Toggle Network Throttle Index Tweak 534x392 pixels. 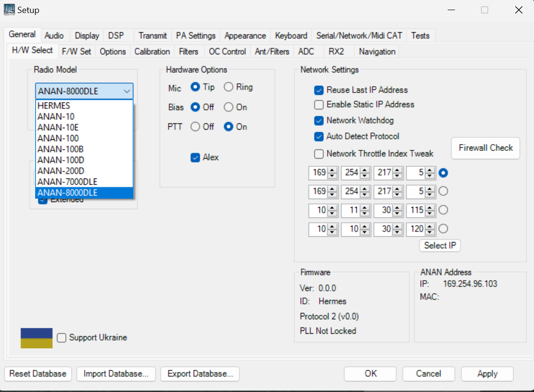[319, 154]
